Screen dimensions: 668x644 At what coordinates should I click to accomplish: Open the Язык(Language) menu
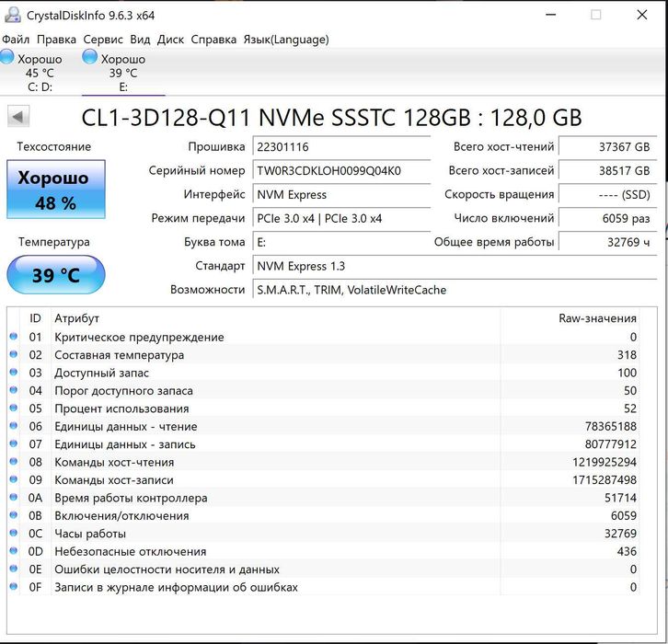(286, 40)
